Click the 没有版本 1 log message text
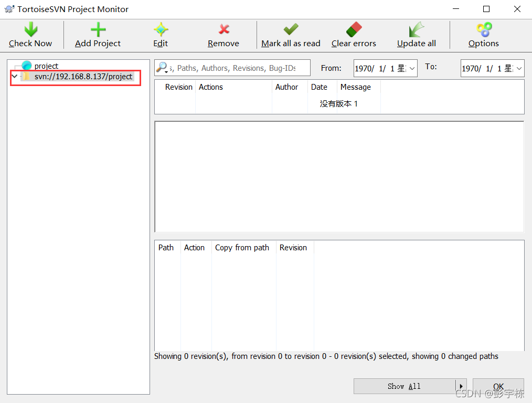The height and width of the screenshot is (403, 532). [x=338, y=103]
